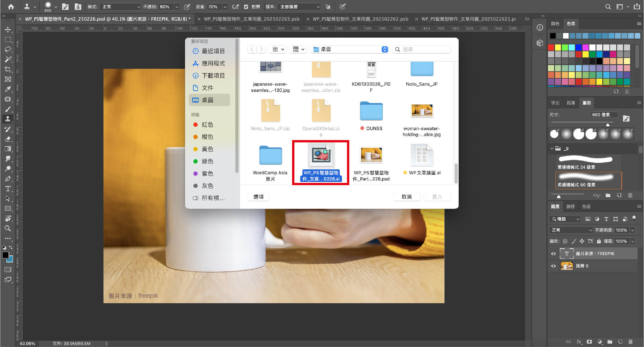Click the 選項 options button
This screenshot has width=644, height=347.
259,197
